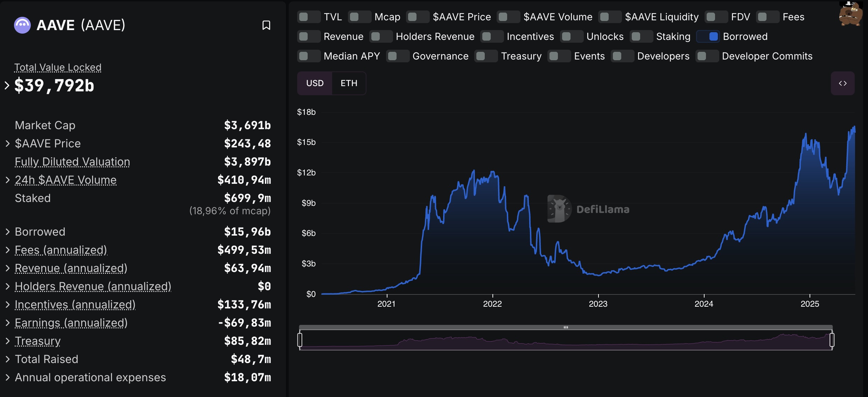
Task: Expand the Annual operational expenses row
Action: 7,377
